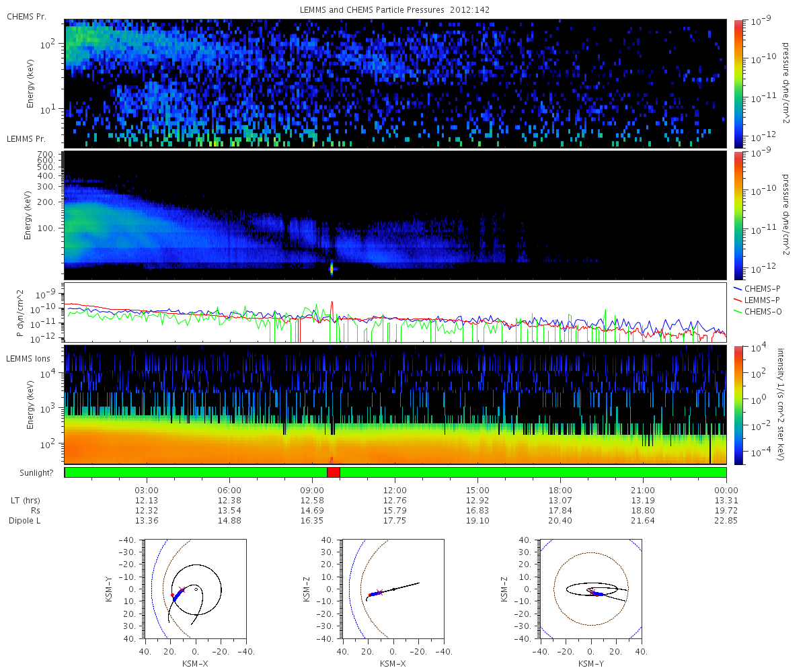Select the Dipole L value '20.40'

coord(561,521)
